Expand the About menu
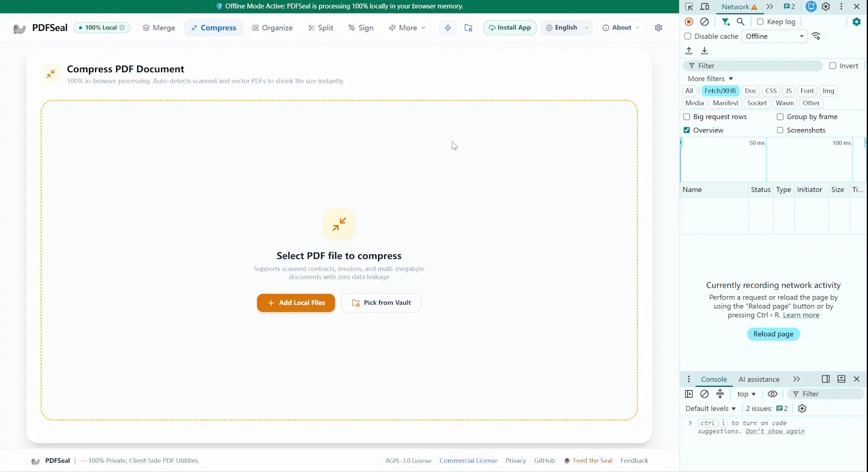The image size is (868, 472). pos(621,28)
